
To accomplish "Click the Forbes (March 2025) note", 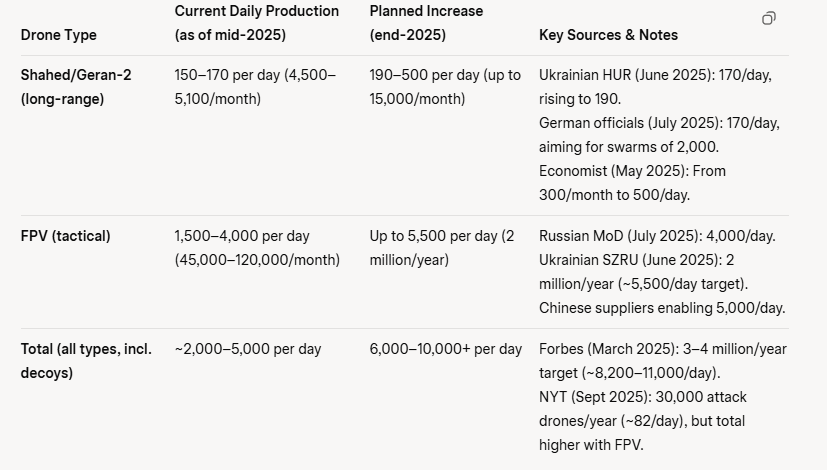I will click(662, 361).
